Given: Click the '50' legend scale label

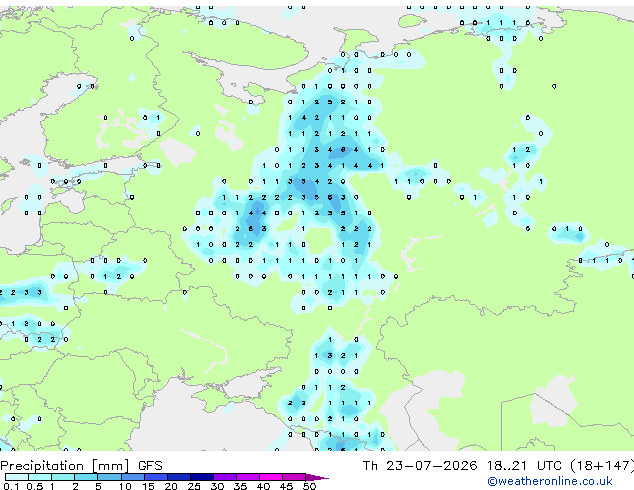Looking at the screenshot, I should 309,486.
